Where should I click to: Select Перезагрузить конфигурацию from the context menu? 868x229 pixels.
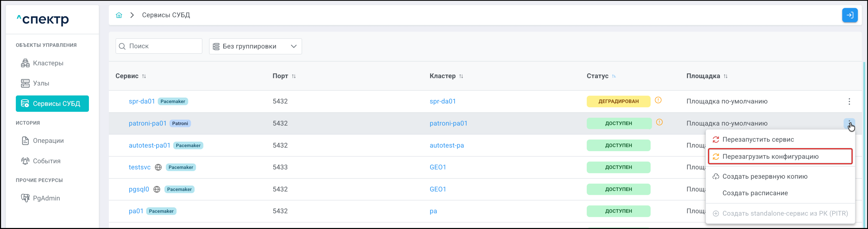pos(770,157)
